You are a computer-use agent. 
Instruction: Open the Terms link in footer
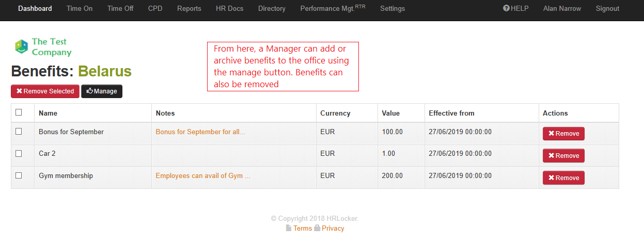coord(303,229)
